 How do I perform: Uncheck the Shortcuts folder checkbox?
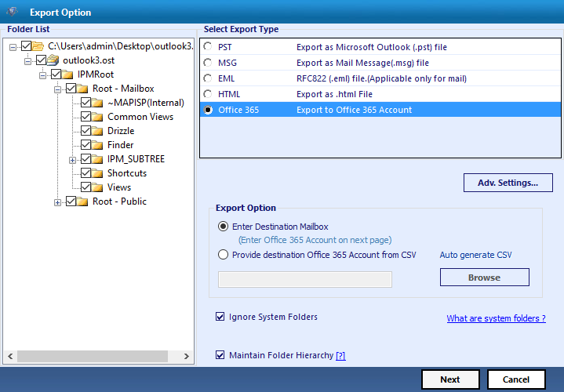[86, 173]
